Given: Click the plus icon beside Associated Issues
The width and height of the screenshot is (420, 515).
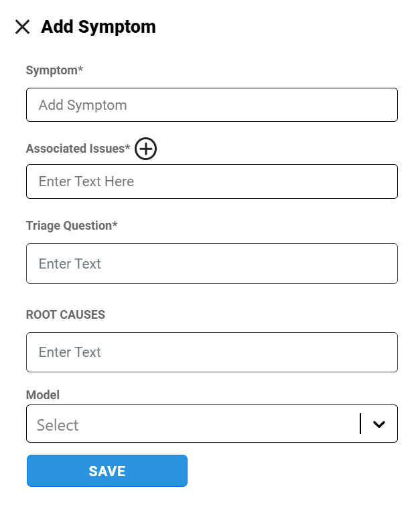Looking at the screenshot, I should [145, 149].
